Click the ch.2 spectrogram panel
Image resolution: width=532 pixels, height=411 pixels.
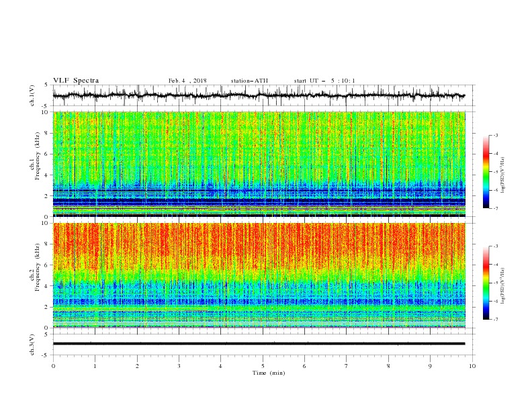[259, 275]
